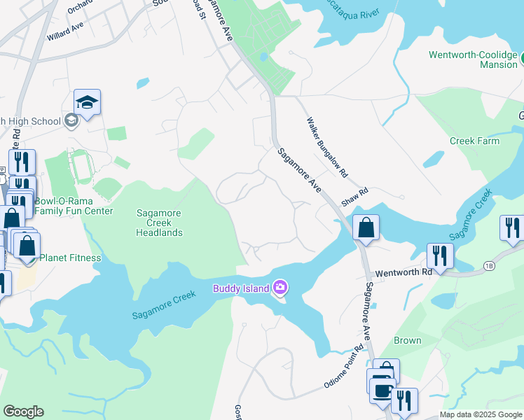Click the restaurant marker below the coffee cup
The width and height of the screenshot is (524, 420).
coord(404,401)
